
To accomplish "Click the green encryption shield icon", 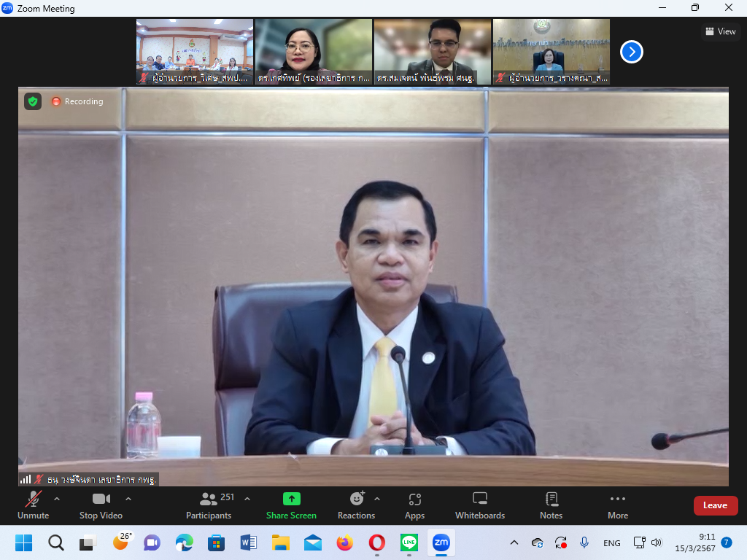I will click(33, 101).
